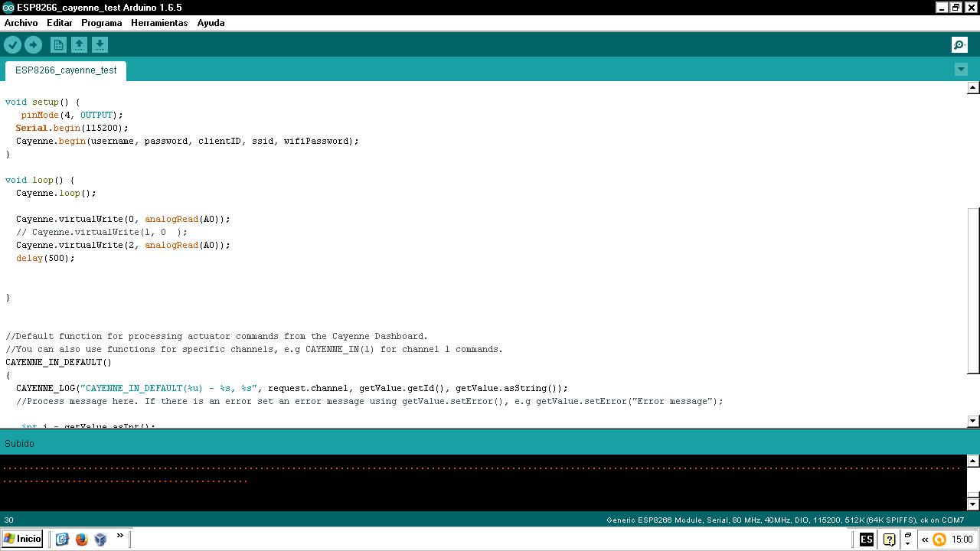Viewport: 980px width, 551px height.
Task: Click on 'delay(500);' line
Action: point(45,258)
